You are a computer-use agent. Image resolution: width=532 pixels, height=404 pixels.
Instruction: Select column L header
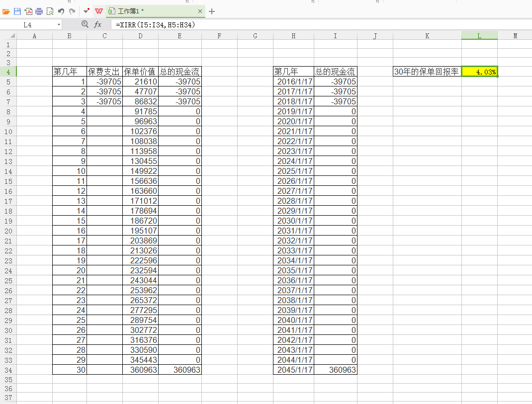[x=479, y=36]
